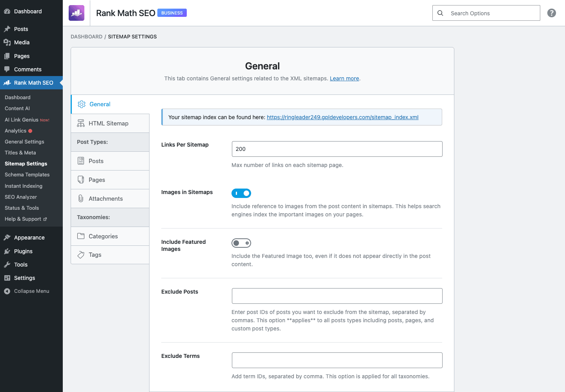Click the Pages icon in admin sidebar
The width and height of the screenshot is (565, 392).
pyautogui.click(x=7, y=56)
